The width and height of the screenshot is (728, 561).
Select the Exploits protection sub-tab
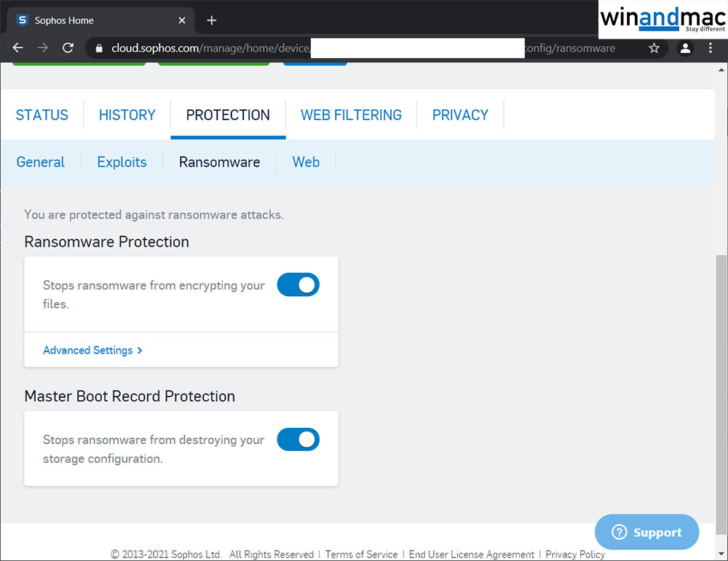[122, 162]
